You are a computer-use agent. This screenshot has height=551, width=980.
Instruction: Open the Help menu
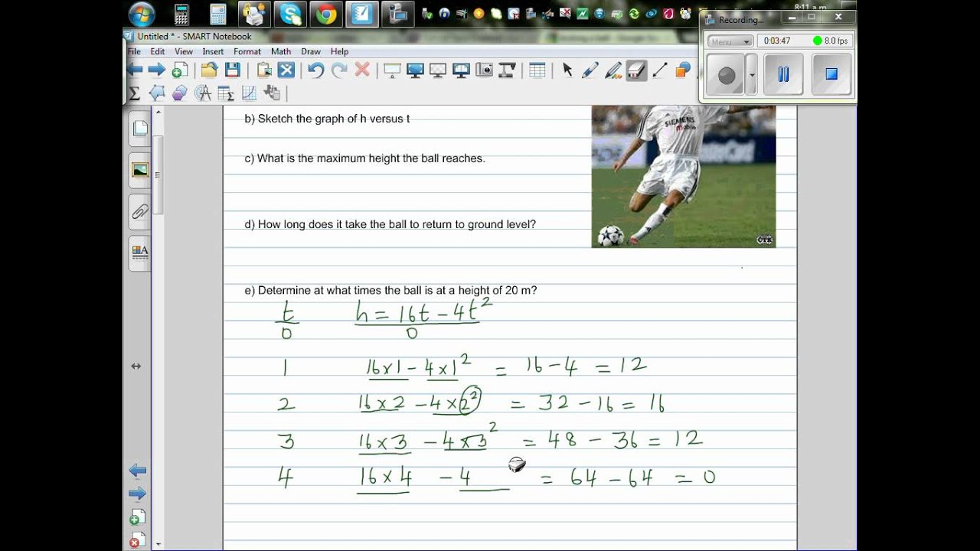339,51
